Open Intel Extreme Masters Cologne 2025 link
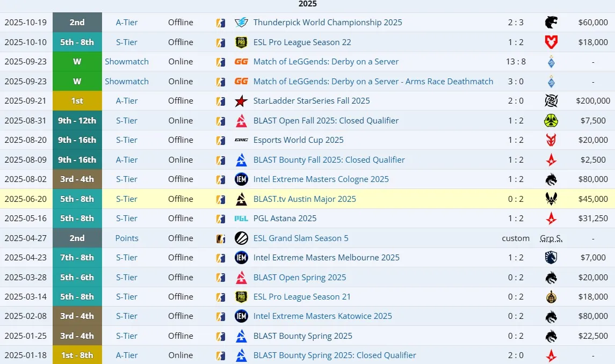The height and width of the screenshot is (364, 615). coord(321,179)
